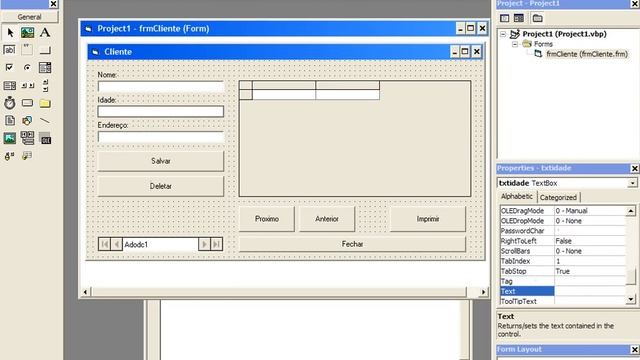Select the ToolTipText property row
The image size is (640, 360).
[563, 301]
